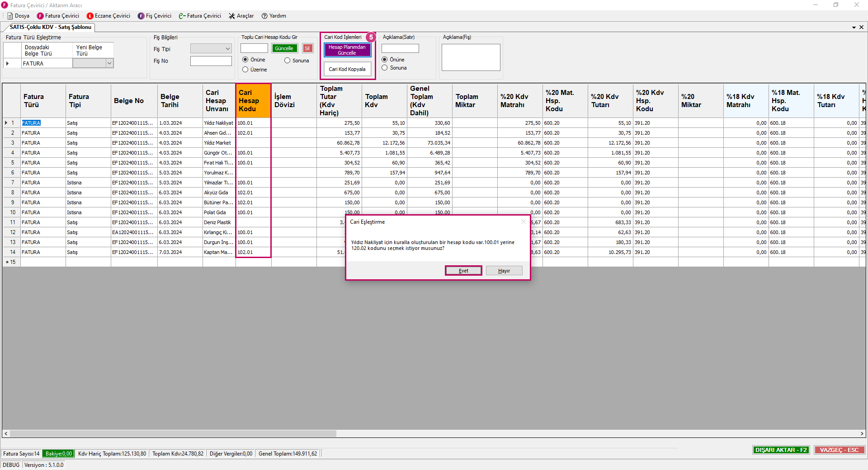
Task: Open the Fiş Tipi dropdown
Action: tap(211, 48)
